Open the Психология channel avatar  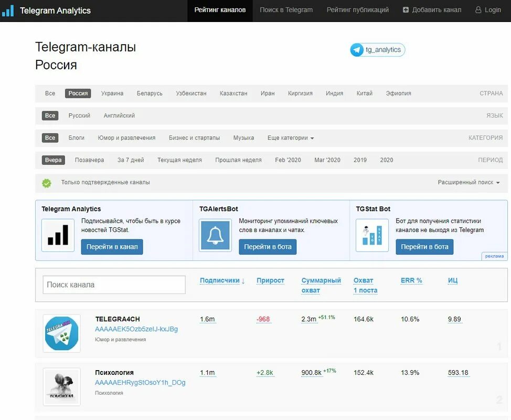[61, 387]
